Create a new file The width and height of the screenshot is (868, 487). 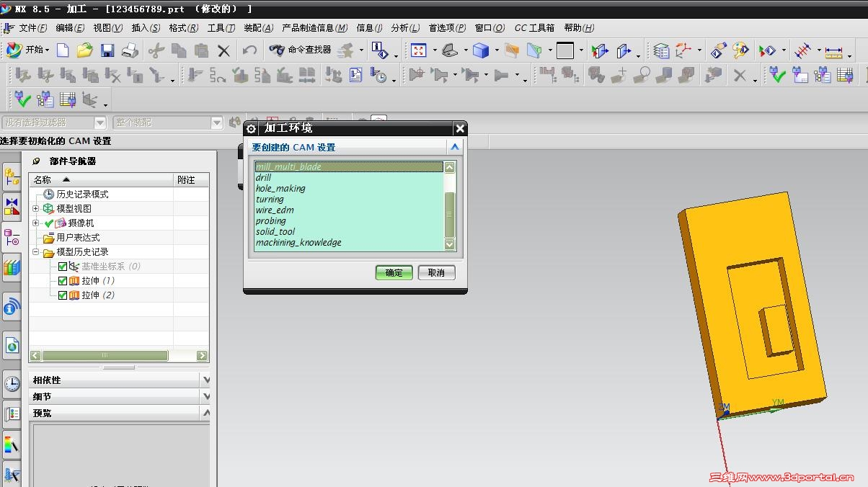click(x=63, y=50)
